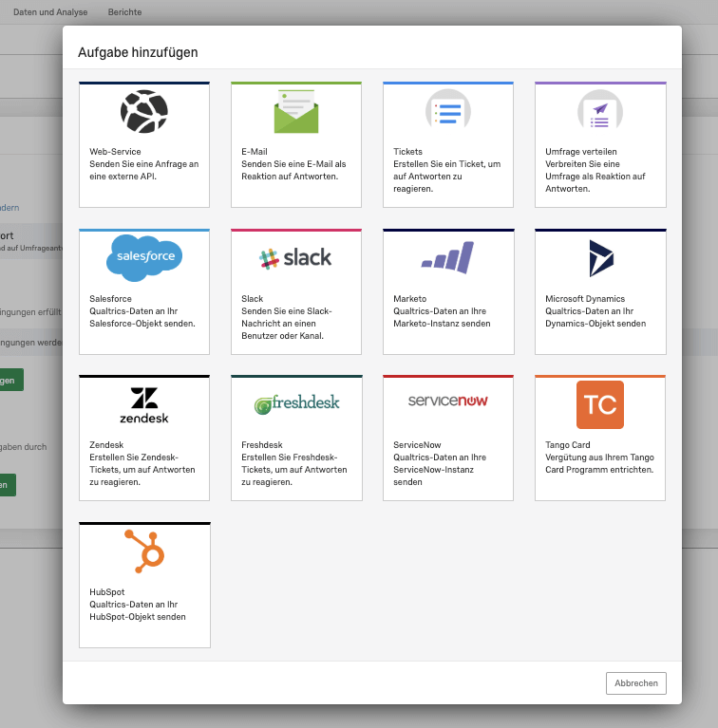Click 'Vergütung aus Ihrem Tango Card' description
Viewport: 718px width, 728px height.
pos(599,463)
